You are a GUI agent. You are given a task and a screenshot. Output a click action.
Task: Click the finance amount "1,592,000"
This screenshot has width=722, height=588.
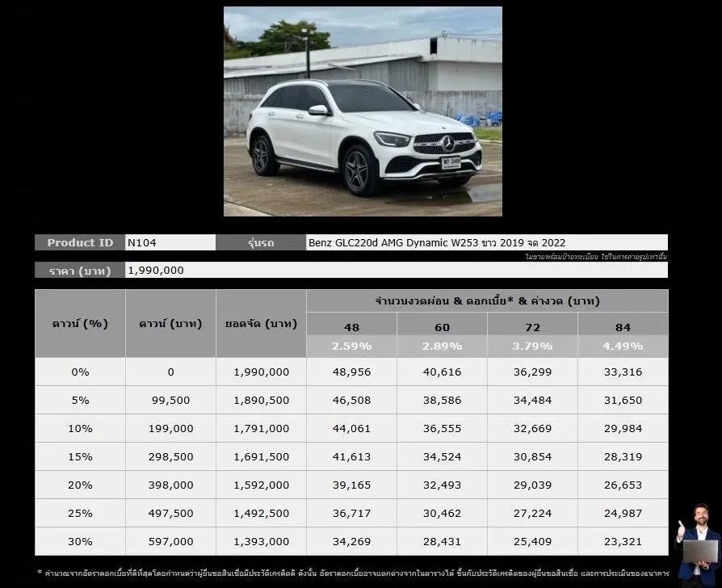tap(261, 485)
